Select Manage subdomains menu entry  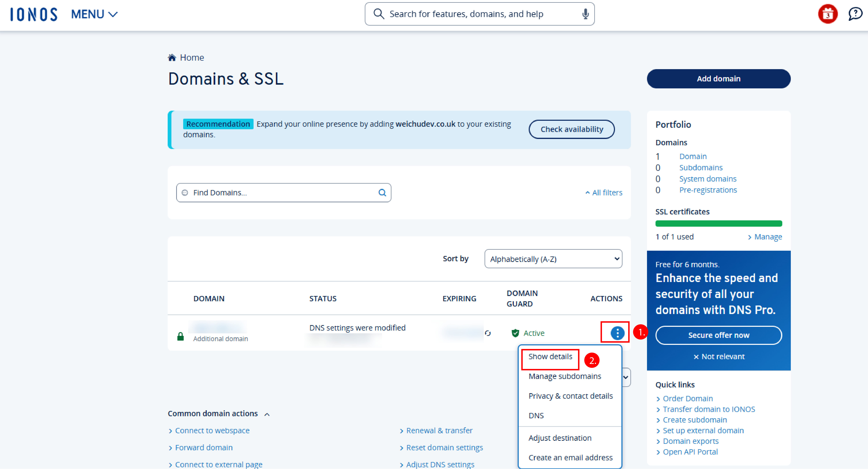click(564, 376)
